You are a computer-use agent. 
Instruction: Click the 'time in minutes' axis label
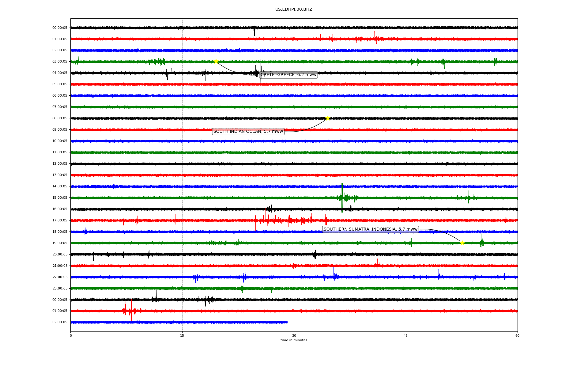tap(294, 340)
